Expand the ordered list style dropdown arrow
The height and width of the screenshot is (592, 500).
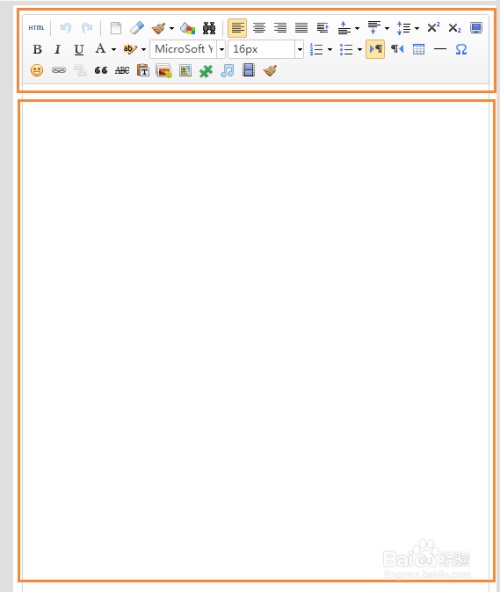click(330, 49)
